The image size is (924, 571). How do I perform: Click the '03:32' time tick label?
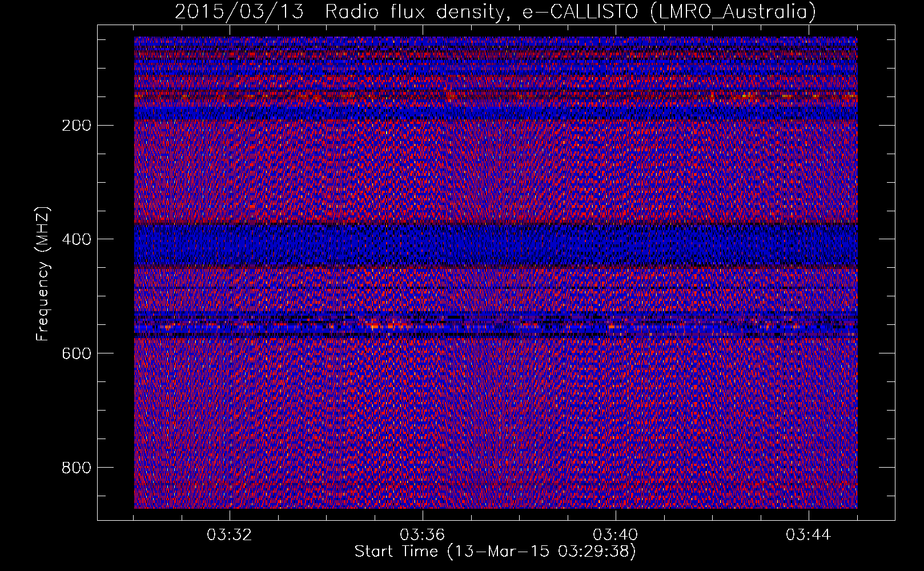coord(230,535)
